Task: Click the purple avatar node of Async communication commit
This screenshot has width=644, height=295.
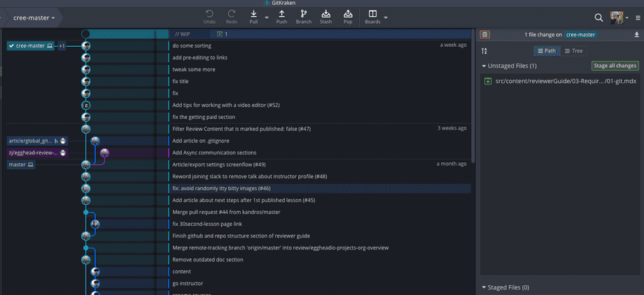Action: click(105, 152)
